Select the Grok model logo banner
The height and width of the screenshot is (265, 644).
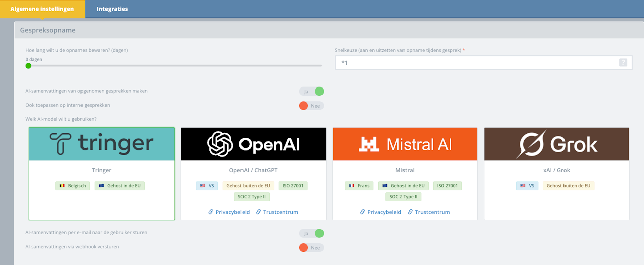coord(556,144)
